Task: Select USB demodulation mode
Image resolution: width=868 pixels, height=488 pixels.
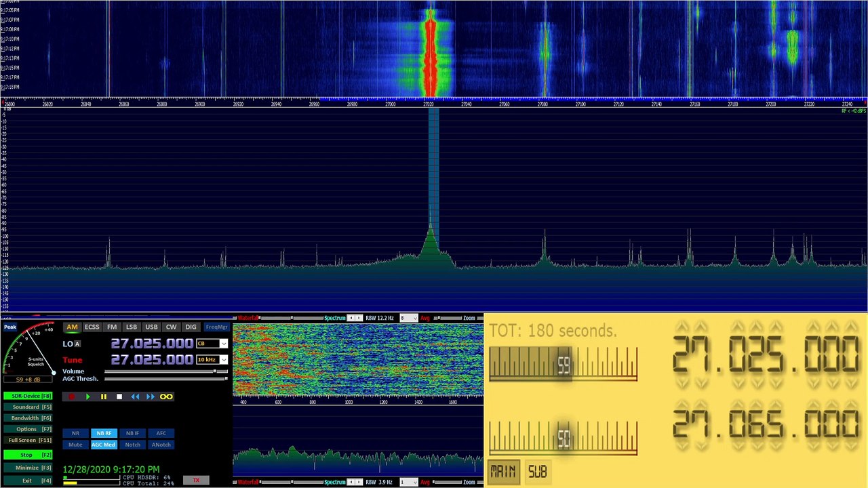Action: [x=151, y=327]
